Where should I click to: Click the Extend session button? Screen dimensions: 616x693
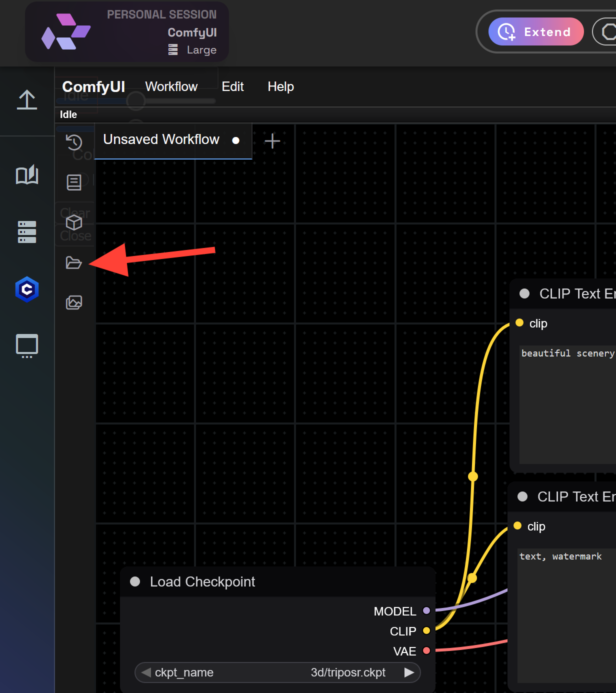(x=535, y=31)
